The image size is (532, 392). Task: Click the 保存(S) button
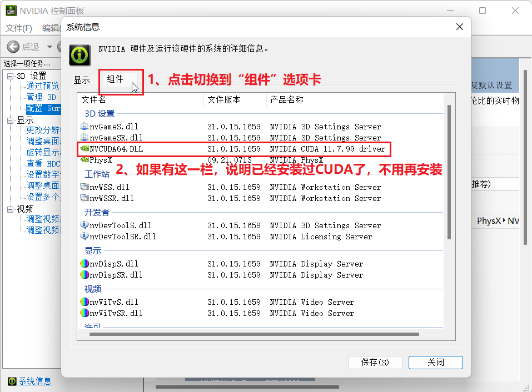(376, 362)
